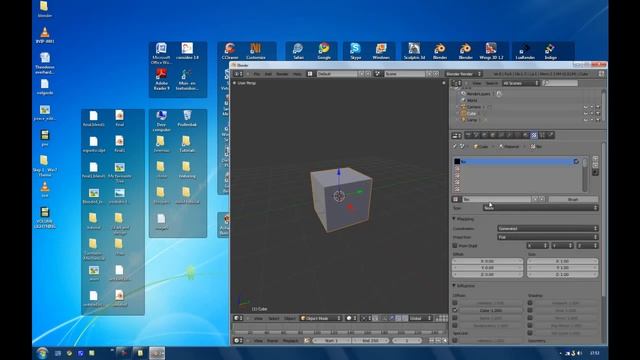Enable the shading Emit influence checkbox
The image size is (640, 360).
(x=530, y=310)
